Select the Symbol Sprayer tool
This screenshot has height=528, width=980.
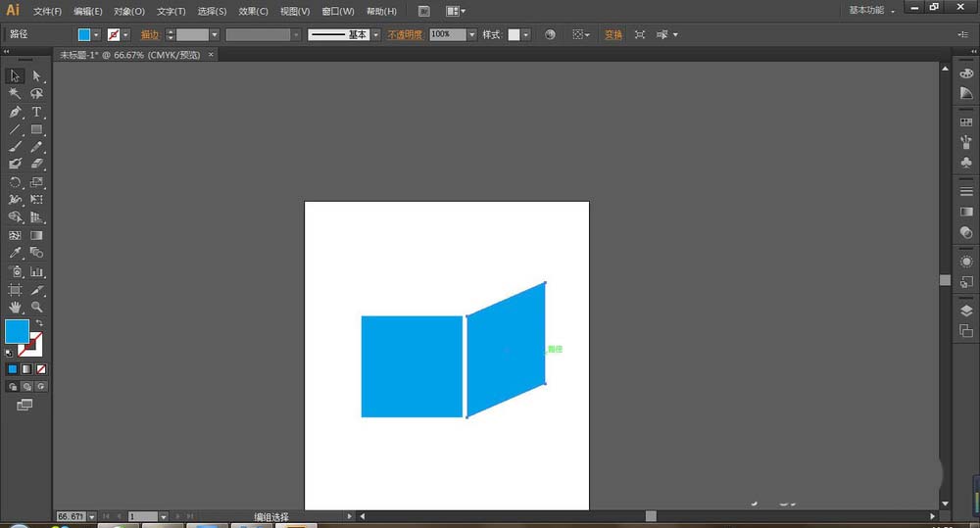[x=15, y=271]
